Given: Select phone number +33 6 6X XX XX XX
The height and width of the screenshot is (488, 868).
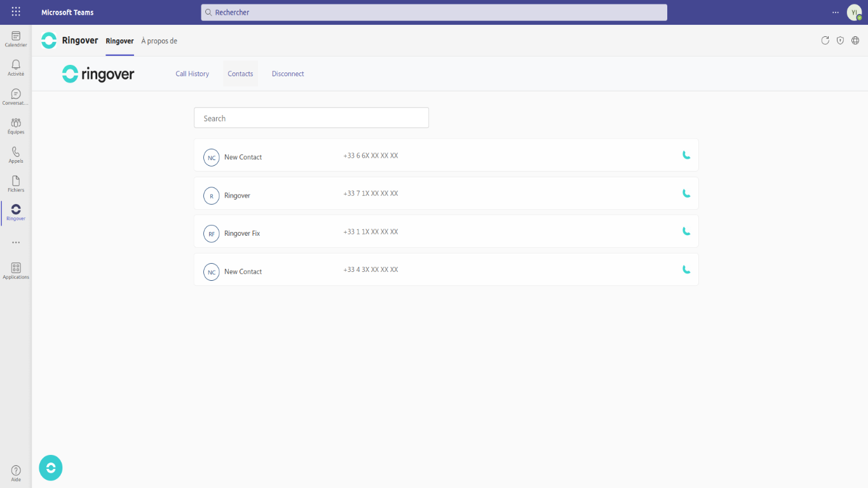Looking at the screenshot, I should point(370,156).
